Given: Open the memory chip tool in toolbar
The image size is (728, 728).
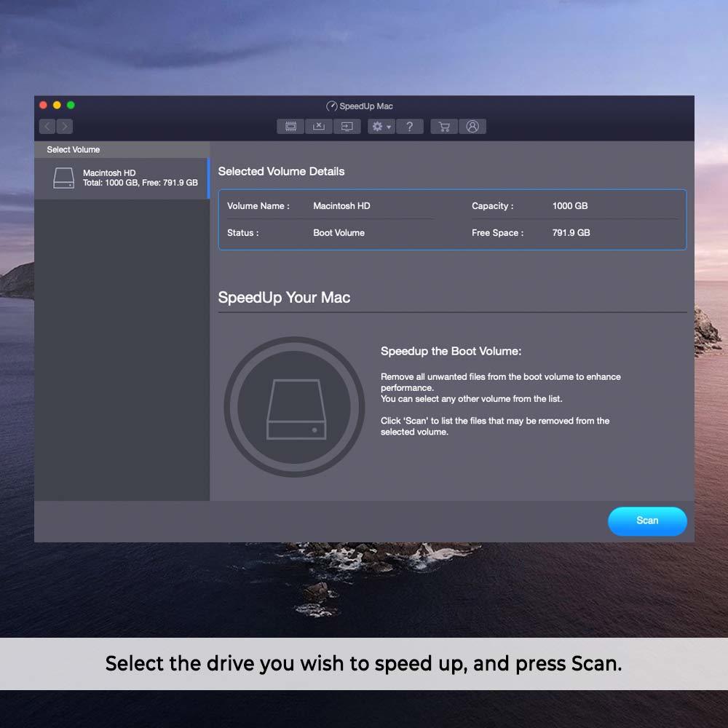Looking at the screenshot, I should [x=290, y=126].
